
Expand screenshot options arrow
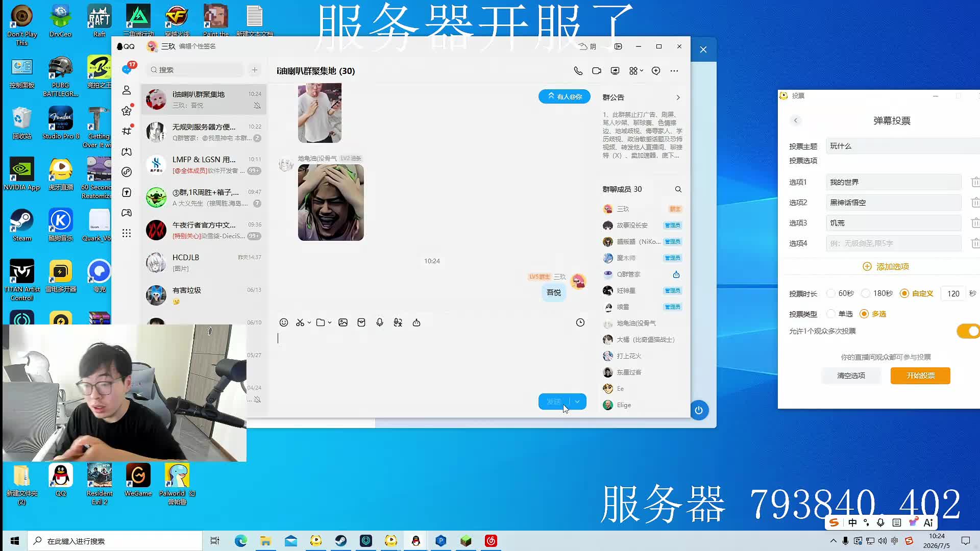click(309, 322)
